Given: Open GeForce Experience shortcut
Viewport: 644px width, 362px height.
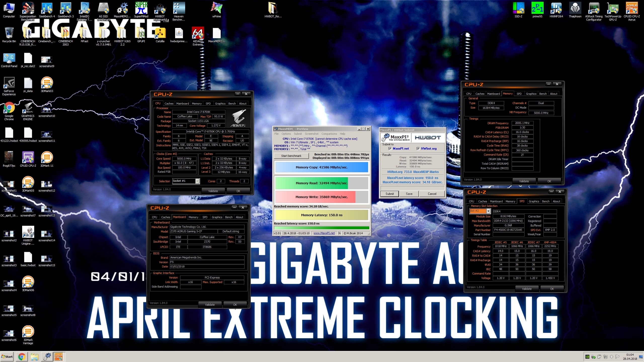Looking at the screenshot, I should click(x=9, y=86).
